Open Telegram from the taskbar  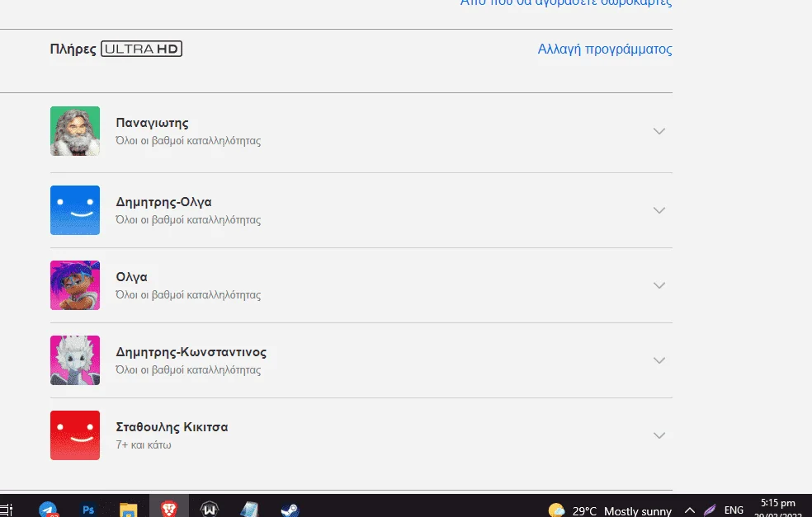(48, 510)
